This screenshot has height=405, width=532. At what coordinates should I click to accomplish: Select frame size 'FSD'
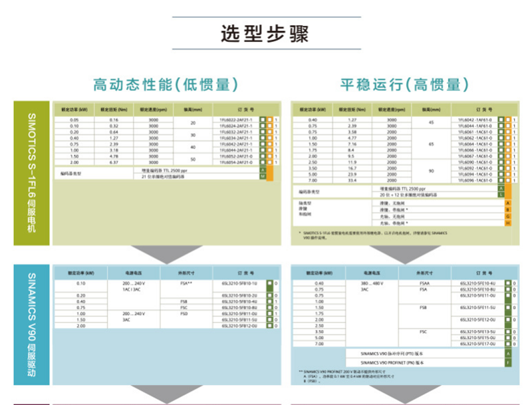pyautogui.click(x=184, y=314)
